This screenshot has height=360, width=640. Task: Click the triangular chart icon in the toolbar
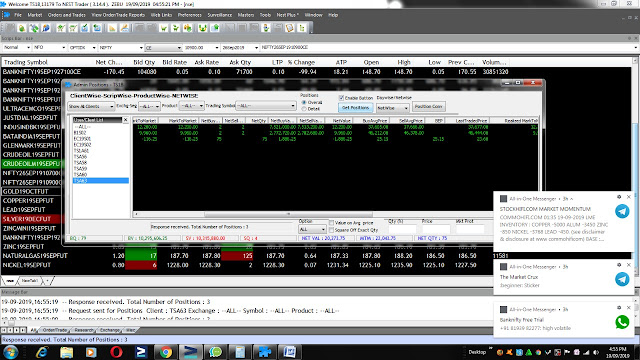coord(112,28)
